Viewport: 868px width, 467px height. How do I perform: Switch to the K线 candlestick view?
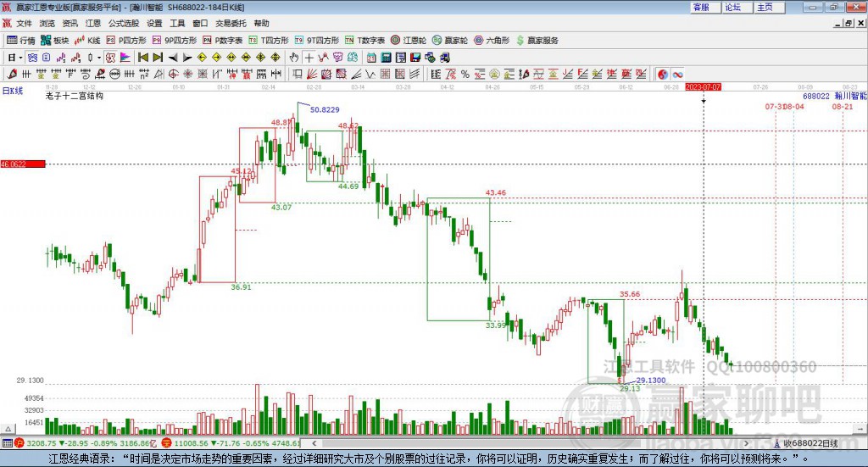(87, 41)
